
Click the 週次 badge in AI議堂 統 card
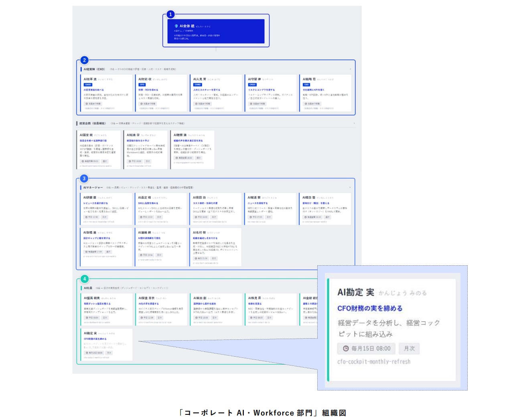click(105, 161)
